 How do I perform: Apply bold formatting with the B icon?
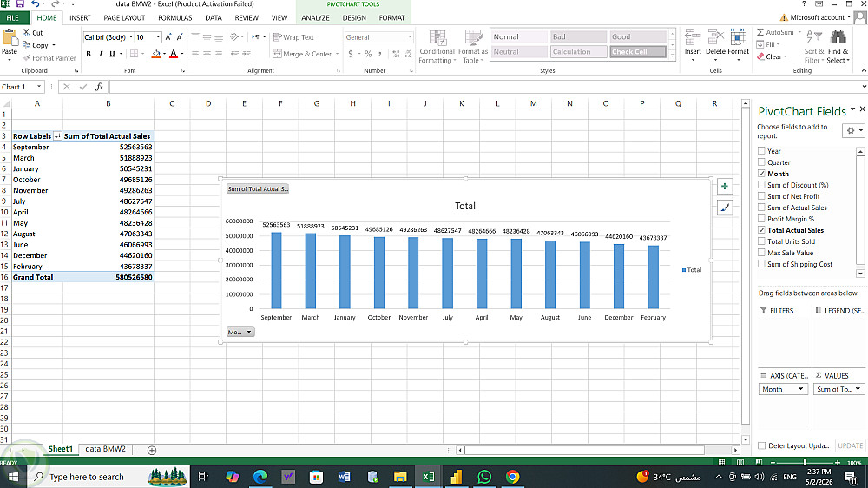(89, 54)
